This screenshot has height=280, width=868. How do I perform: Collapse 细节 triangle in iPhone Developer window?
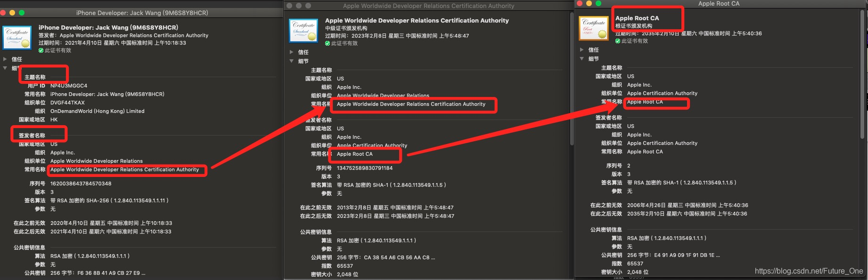[5, 68]
